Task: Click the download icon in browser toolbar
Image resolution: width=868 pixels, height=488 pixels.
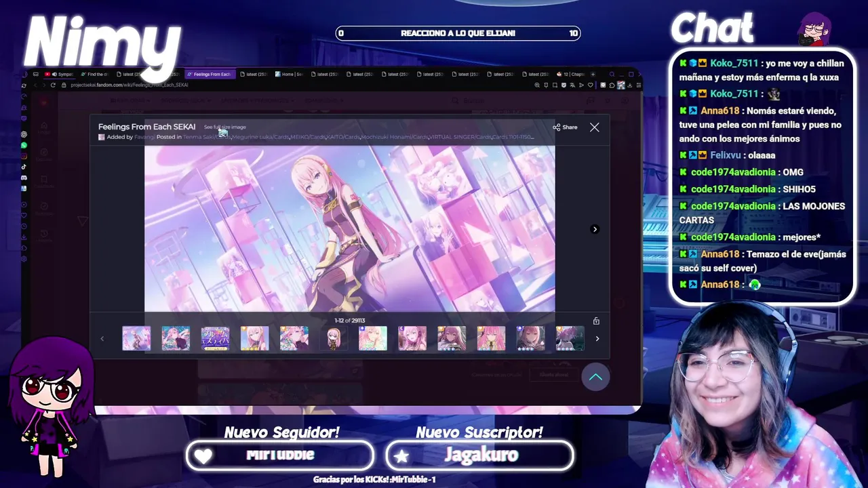Action: [x=630, y=85]
